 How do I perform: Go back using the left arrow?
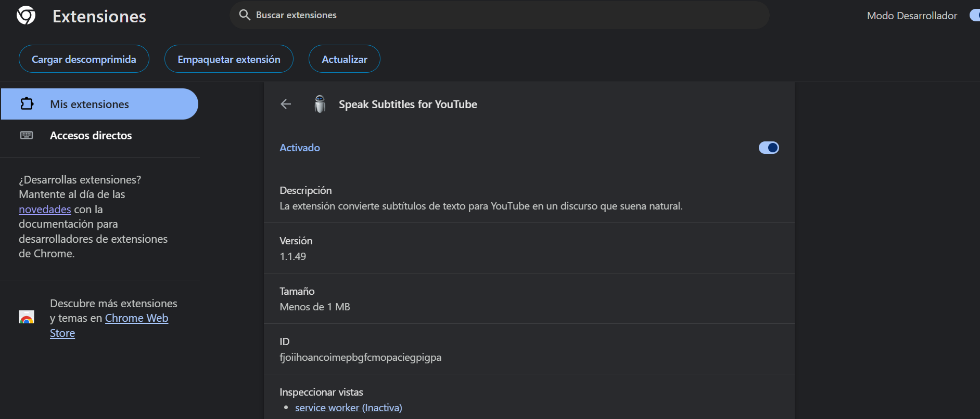tap(286, 104)
